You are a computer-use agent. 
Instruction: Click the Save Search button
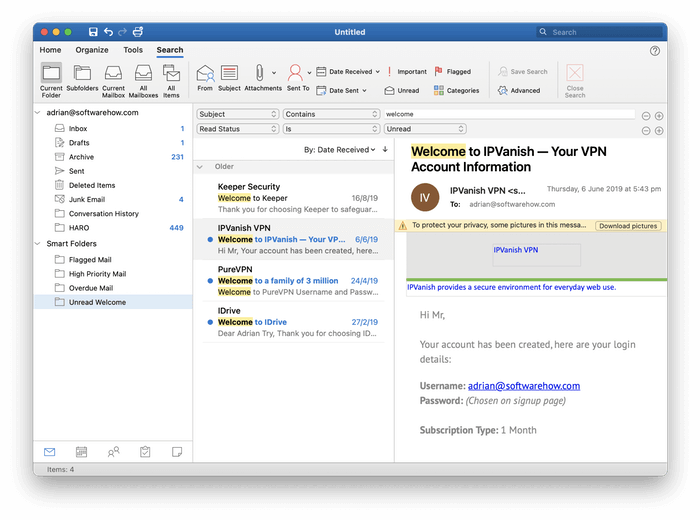tap(523, 71)
